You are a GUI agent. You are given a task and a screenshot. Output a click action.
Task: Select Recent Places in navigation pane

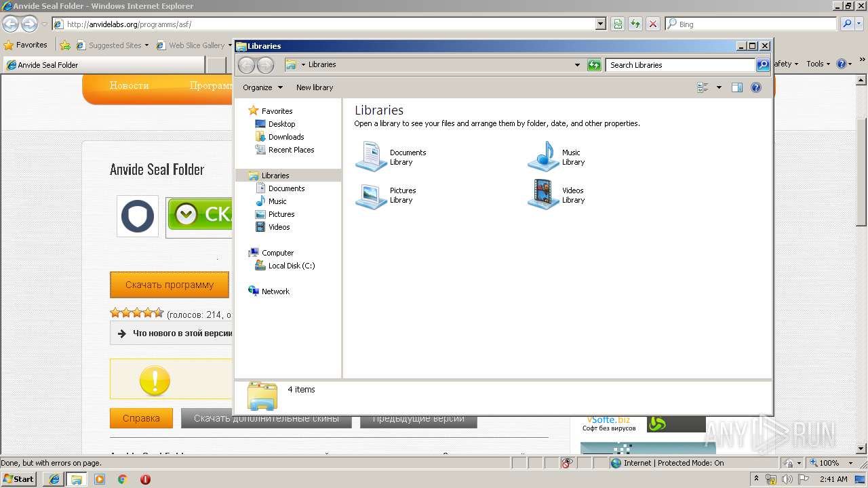[291, 150]
